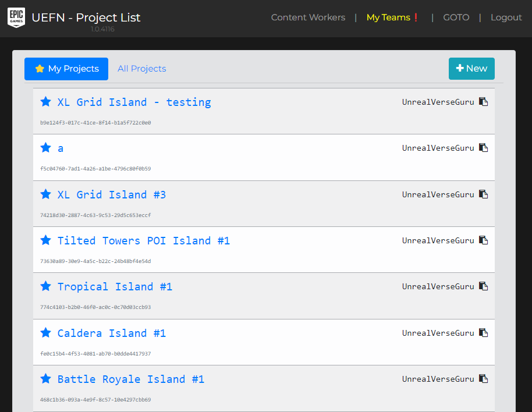
Task: Copy UnrealVerseGuru on Caldera Island #1 row
Action: 483,332
